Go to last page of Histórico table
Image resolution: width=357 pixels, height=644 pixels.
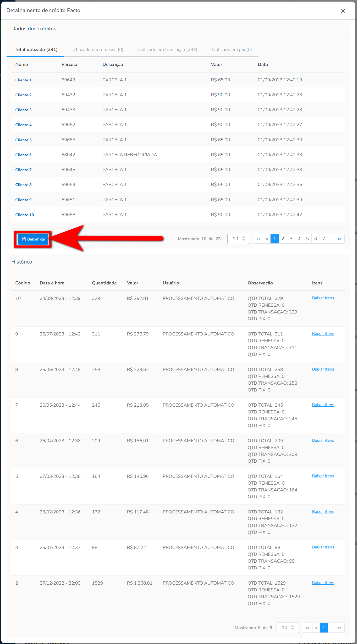tap(340, 628)
